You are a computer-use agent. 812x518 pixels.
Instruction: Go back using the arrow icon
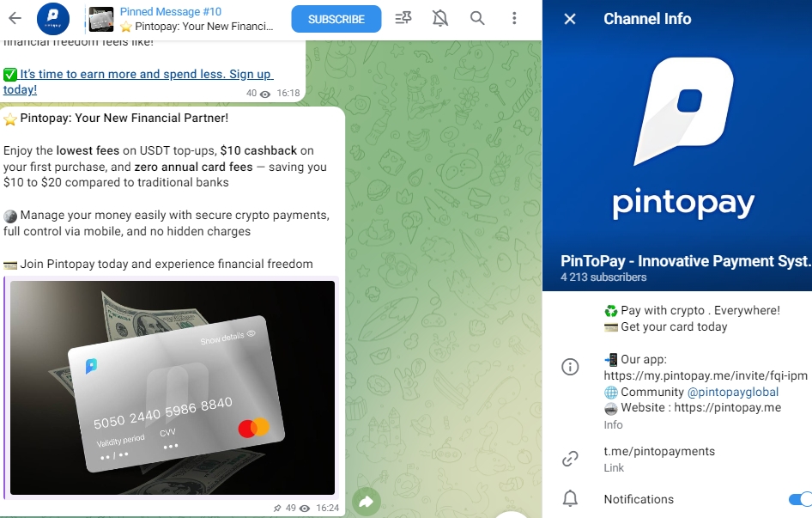(15, 19)
